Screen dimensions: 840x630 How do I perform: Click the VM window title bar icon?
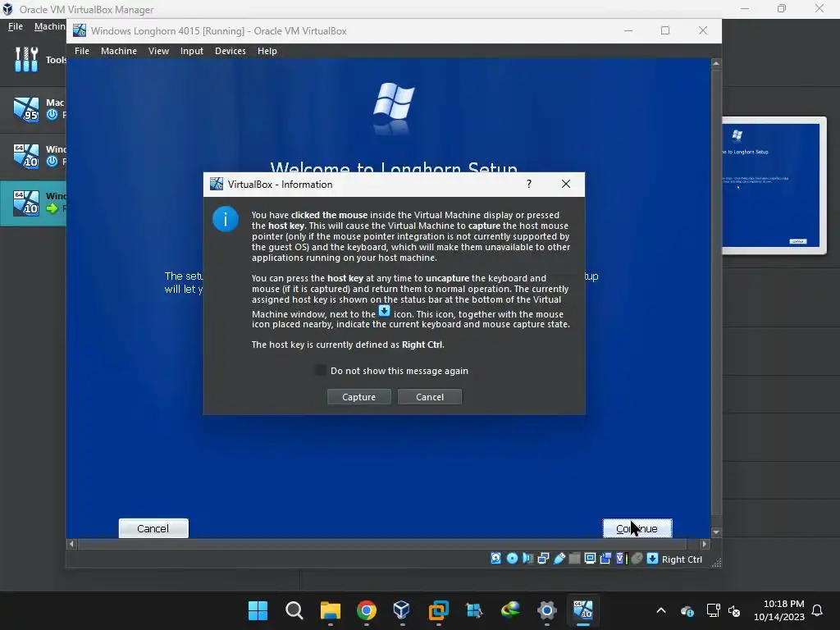click(x=80, y=30)
